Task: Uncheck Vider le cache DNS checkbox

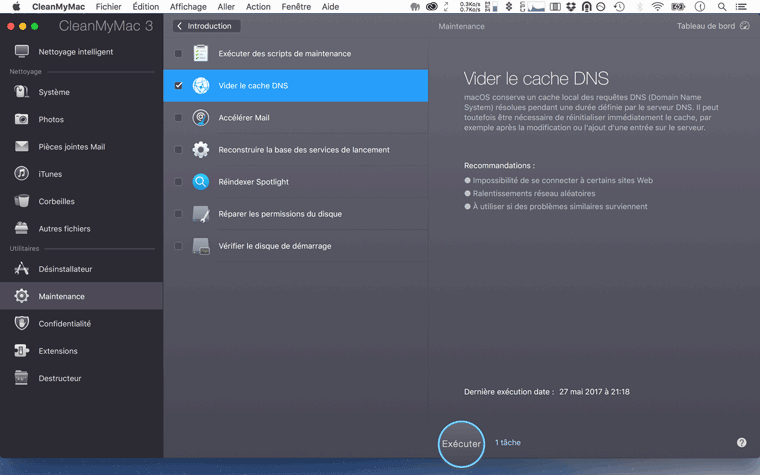Action: (x=178, y=85)
